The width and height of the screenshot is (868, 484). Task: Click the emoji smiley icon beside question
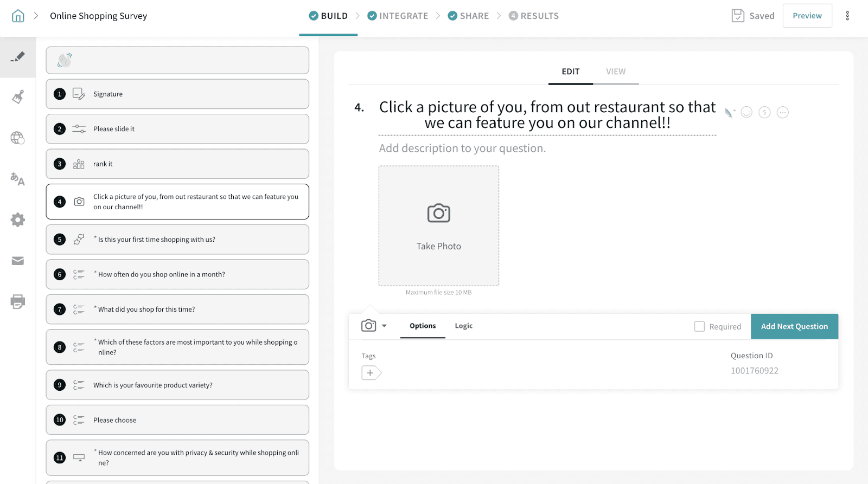pos(746,112)
